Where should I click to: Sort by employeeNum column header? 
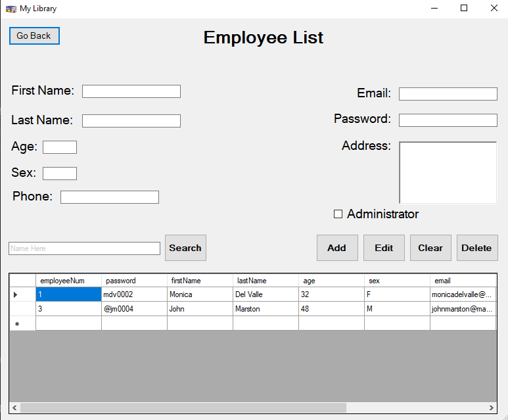point(68,281)
